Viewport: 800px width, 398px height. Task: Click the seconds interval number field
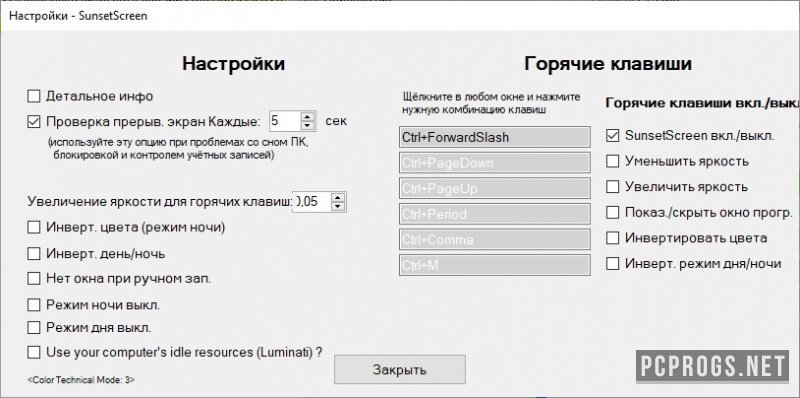pos(285,121)
